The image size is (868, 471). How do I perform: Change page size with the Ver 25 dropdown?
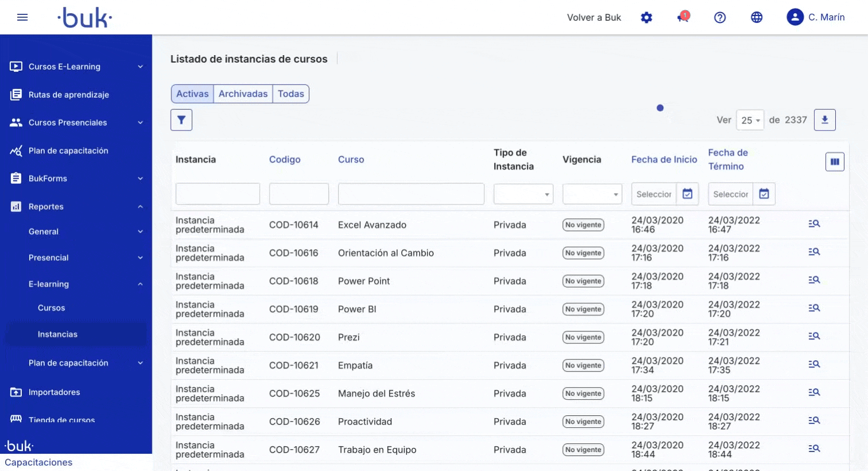tap(750, 119)
